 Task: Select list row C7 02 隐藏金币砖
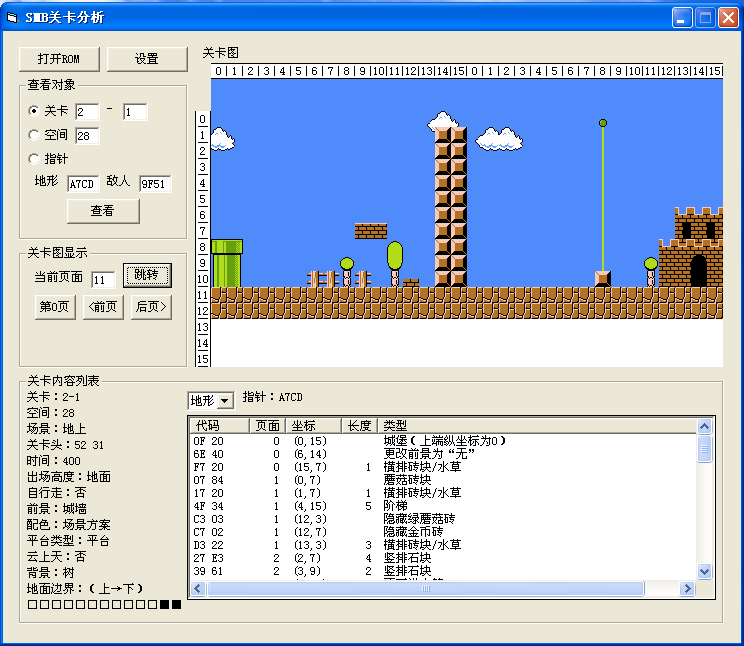click(x=443, y=532)
